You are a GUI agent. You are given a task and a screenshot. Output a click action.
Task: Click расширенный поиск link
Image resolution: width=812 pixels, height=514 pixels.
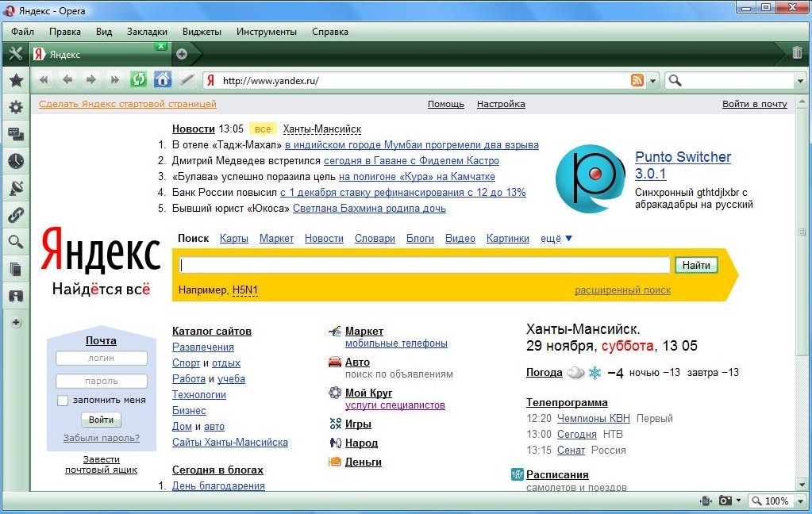622,290
